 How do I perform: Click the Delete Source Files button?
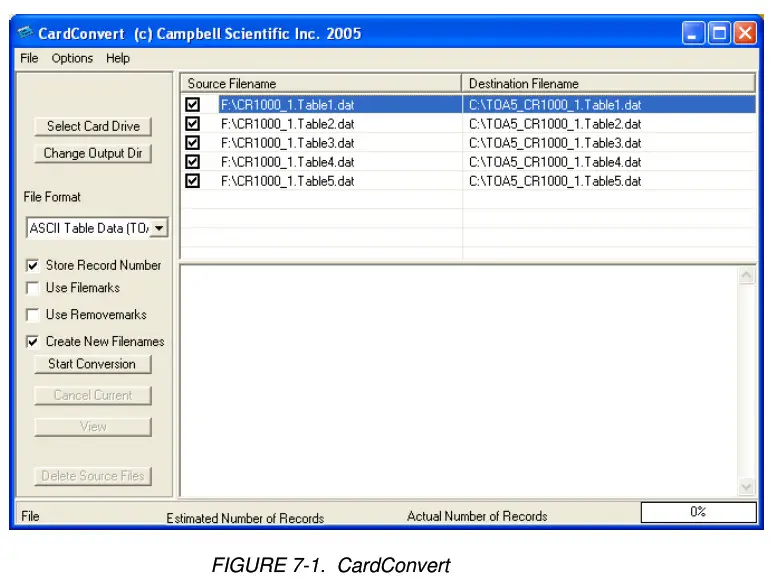pos(93,476)
